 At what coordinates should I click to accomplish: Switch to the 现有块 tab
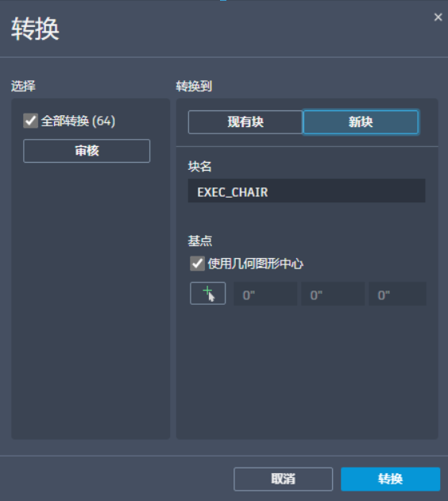coord(245,122)
